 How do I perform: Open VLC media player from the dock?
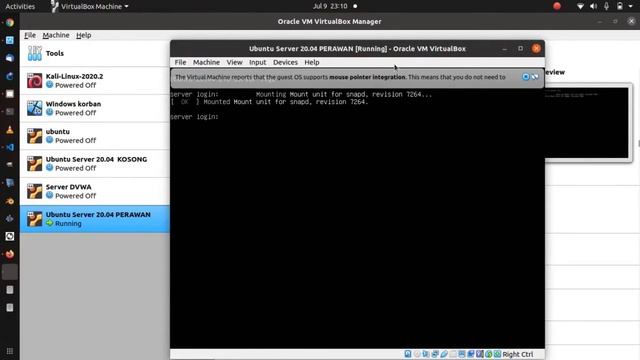tap(10, 130)
